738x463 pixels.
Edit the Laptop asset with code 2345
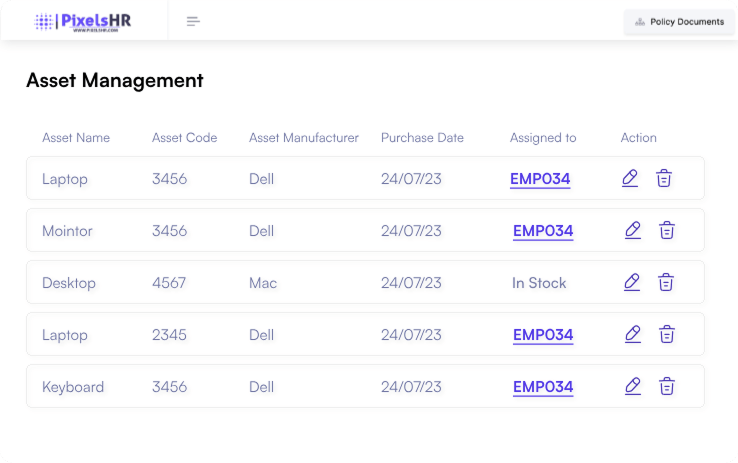pos(632,334)
